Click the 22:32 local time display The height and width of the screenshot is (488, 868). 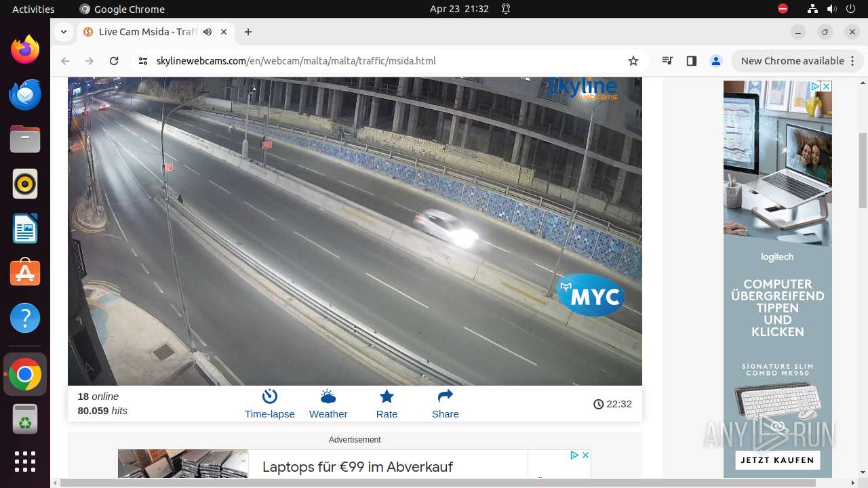[612, 404]
